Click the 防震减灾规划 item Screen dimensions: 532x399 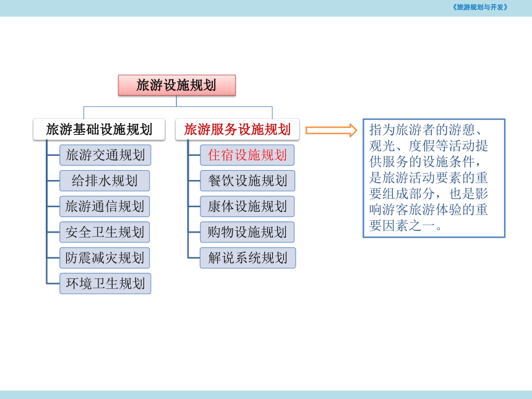coord(105,258)
